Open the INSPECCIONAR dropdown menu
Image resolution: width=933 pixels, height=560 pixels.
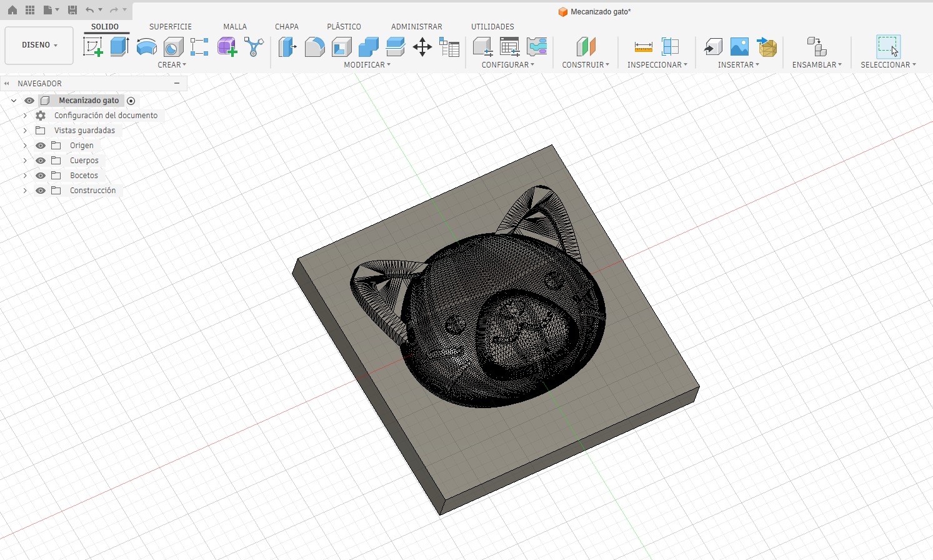[x=657, y=65]
